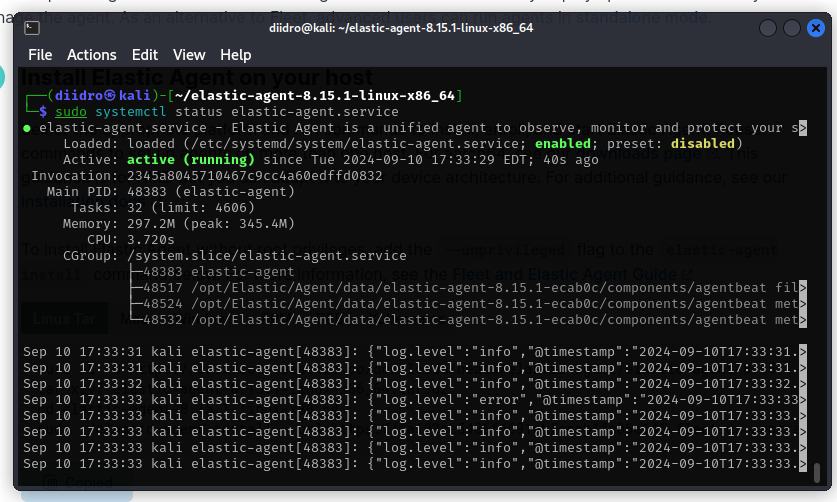Open the Edit menu
Screen dimensions: 837x502
point(145,55)
